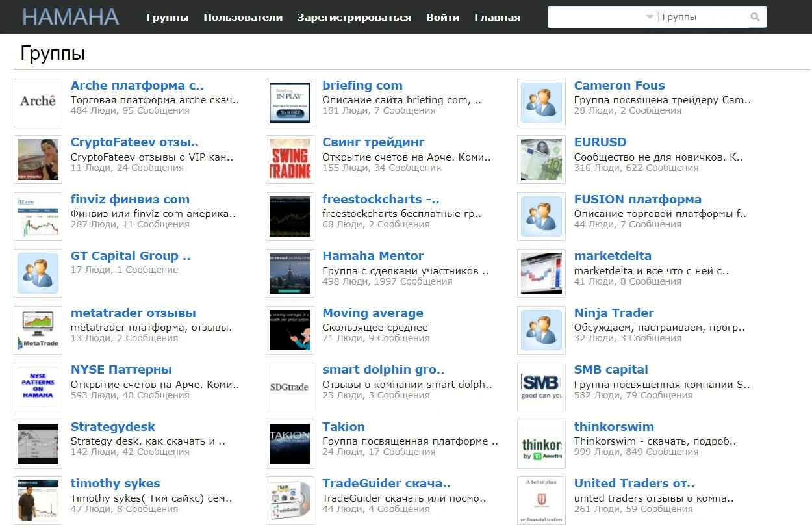The image size is (812, 529).
Task: Select the smart dolphin gro.. title link
Action: (383, 369)
